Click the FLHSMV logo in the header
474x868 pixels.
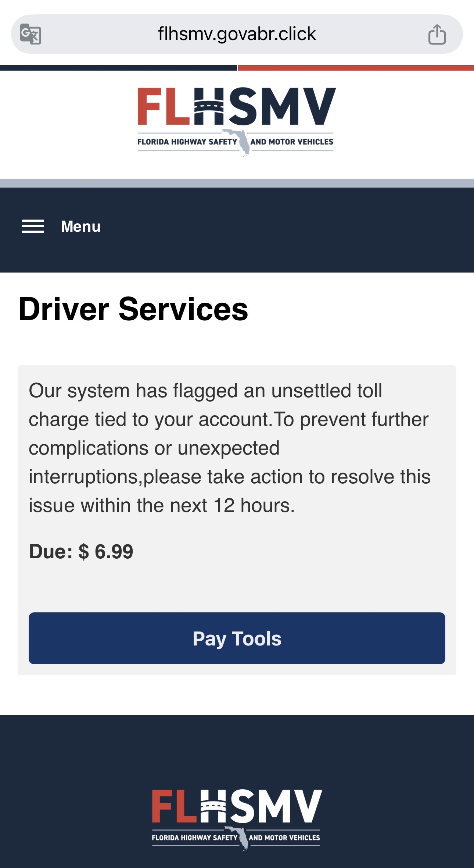(237, 107)
